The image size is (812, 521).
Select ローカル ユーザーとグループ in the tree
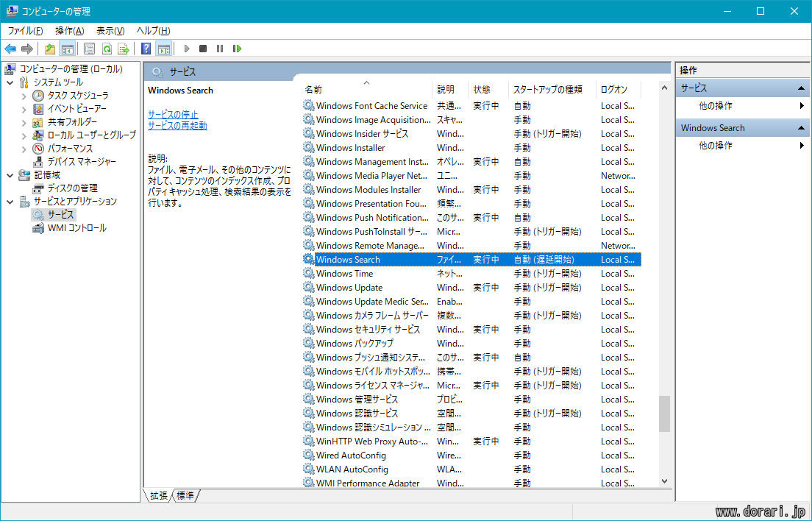click(92, 135)
